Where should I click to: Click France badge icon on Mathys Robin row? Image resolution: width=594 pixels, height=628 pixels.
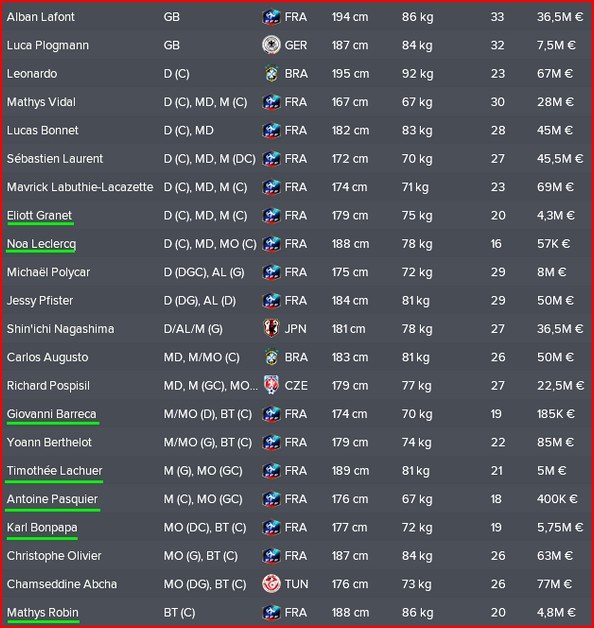point(271,612)
